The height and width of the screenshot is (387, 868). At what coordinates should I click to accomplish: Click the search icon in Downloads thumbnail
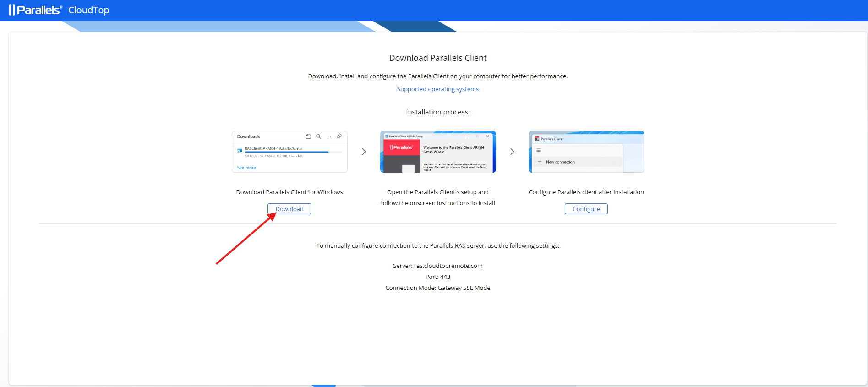[x=318, y=136]
